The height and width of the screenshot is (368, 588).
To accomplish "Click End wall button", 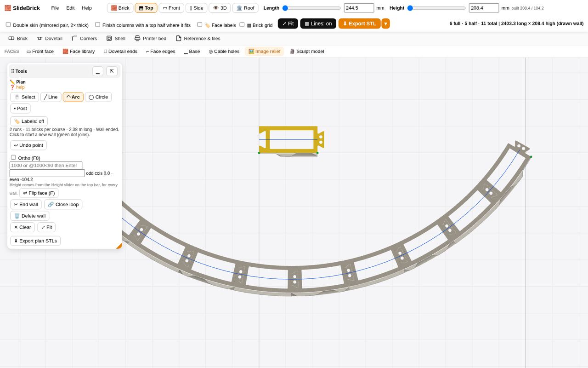I will pyautogui.click(x=26, y=205).
